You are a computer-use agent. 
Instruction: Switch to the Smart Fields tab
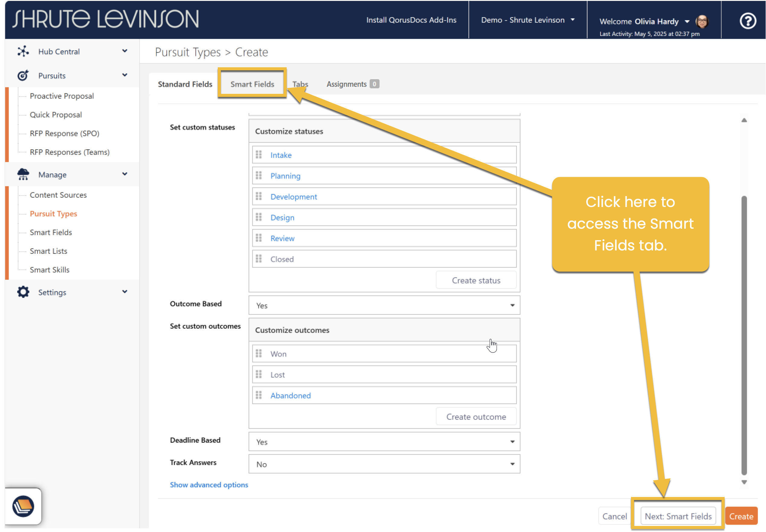pyautogui.click(x=252, y=84)
